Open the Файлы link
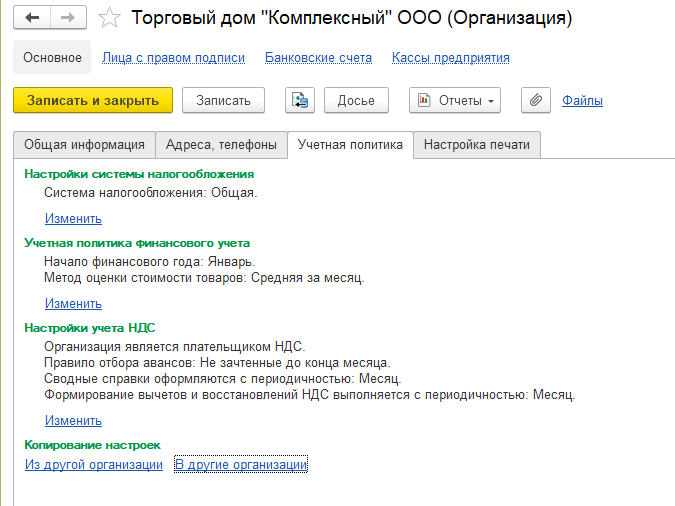This screenshot has width=675, height=506. coord(582,100)
